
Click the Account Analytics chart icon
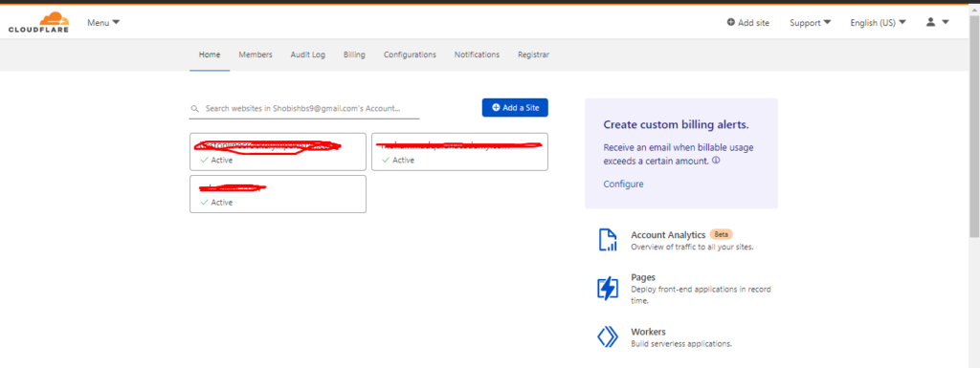tap(608, 240)
